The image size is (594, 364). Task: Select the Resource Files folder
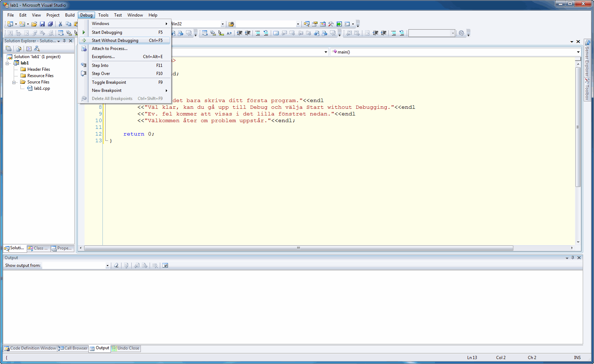(x=37, y=76)
